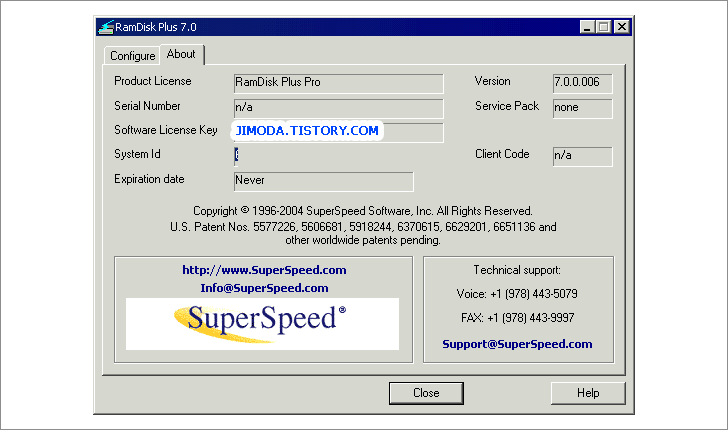This screenshot has height=430, width=728.
Task: Click the 'Version' label
Action: coord(492,81)
